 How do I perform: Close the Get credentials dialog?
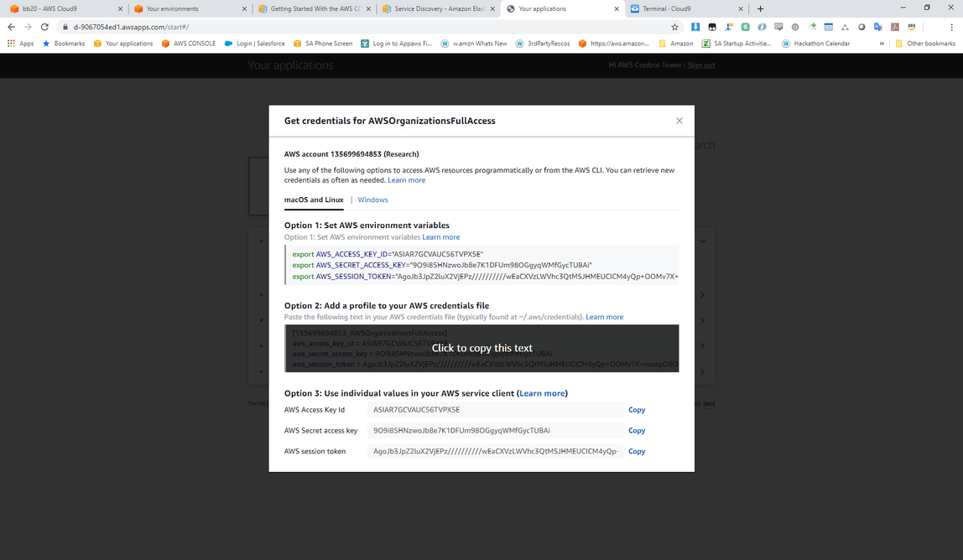[x=679, y=121]
